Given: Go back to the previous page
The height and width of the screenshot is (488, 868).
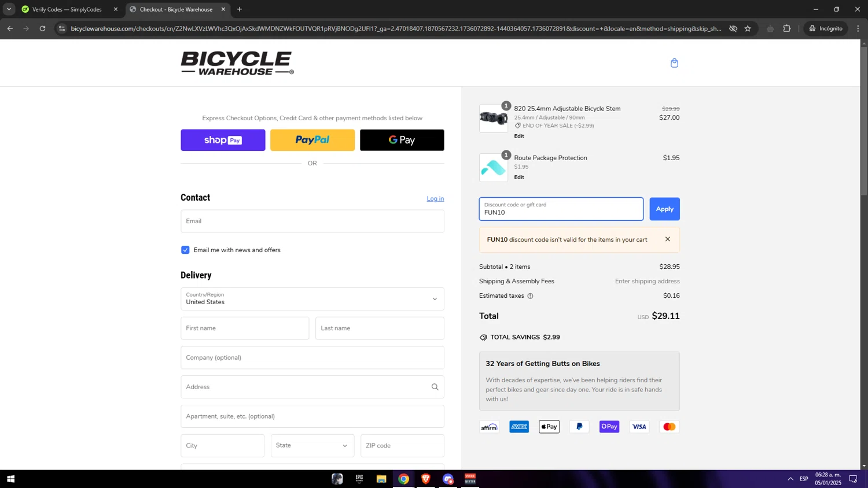Looking at the screenshot, I should coord(10,28).
